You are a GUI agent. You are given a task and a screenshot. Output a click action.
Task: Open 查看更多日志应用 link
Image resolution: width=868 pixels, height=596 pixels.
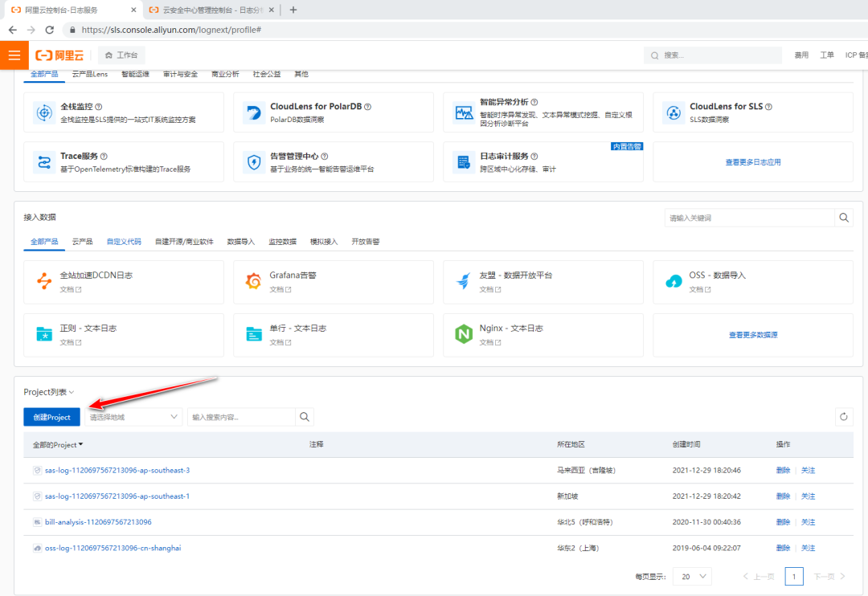tap(753, 162)
